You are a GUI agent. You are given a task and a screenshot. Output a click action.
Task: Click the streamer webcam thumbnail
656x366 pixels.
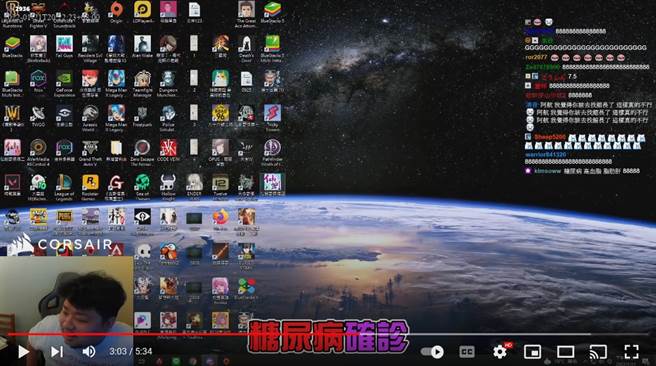tap(67, 311)
